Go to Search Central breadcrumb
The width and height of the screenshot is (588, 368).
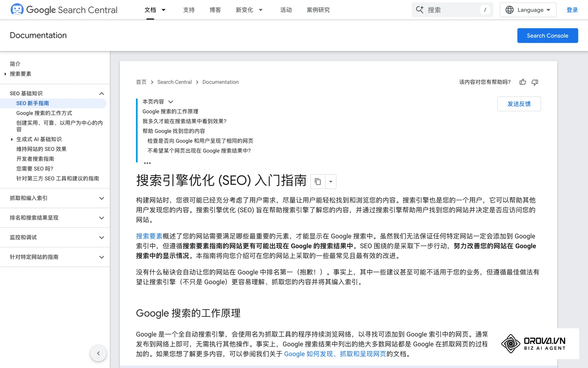point(175,82)
